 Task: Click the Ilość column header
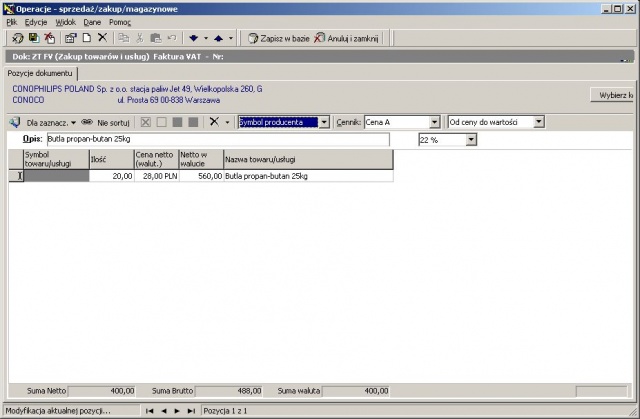(112, 159)
